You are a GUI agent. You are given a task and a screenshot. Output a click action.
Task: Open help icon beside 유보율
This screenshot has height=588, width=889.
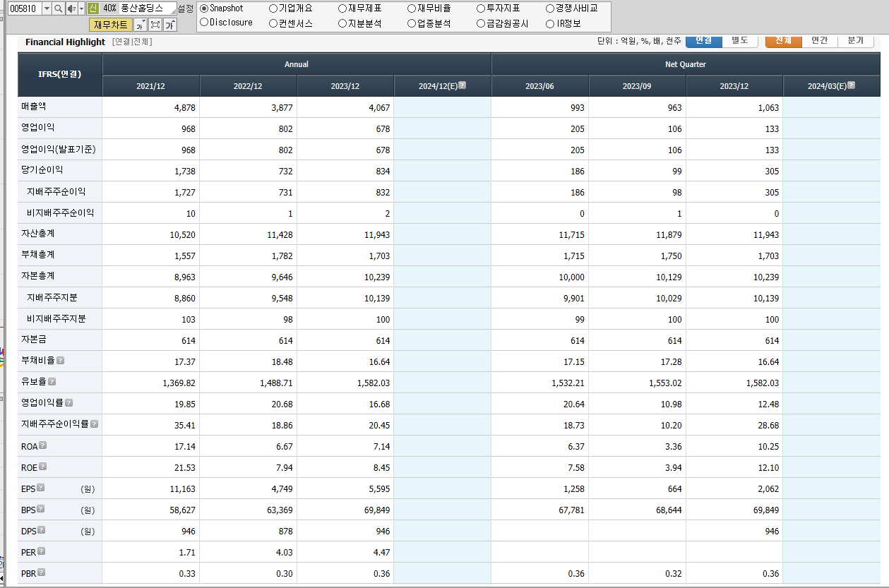click(52, 382)
